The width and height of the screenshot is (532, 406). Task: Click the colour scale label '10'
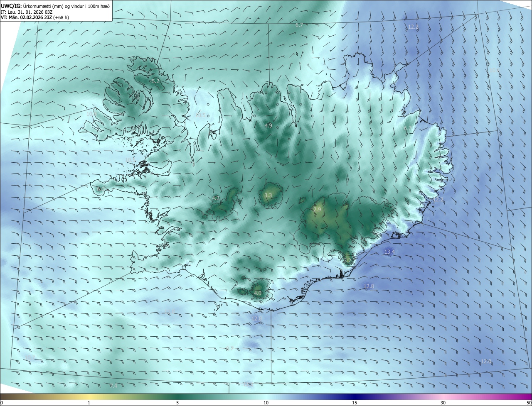pos(266,403)
